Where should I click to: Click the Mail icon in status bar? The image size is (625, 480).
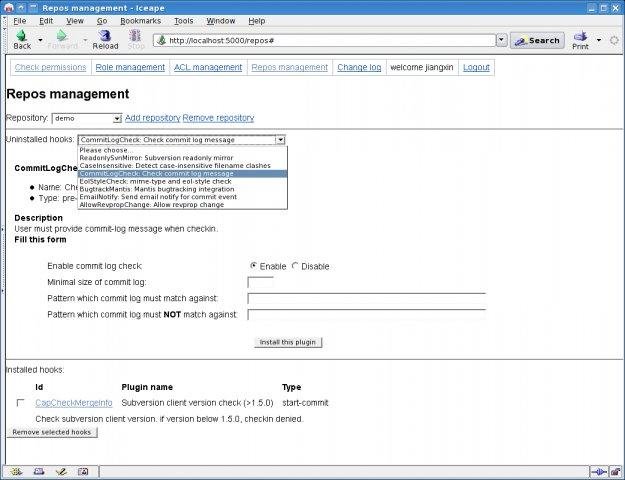(x=39, y=472)
